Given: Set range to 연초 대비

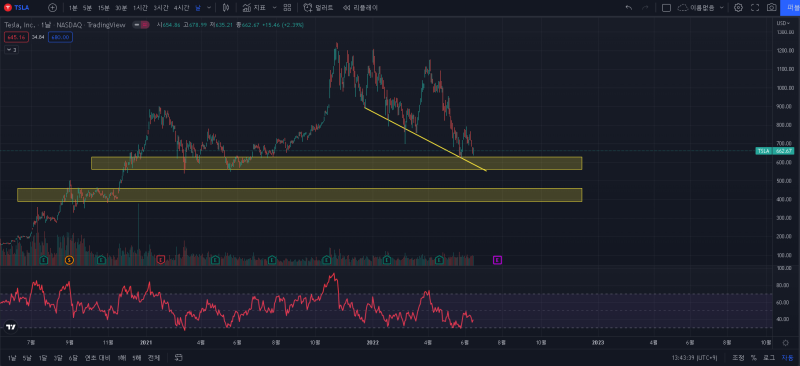Looking at the screenshot, I should [x=97, y=358].
